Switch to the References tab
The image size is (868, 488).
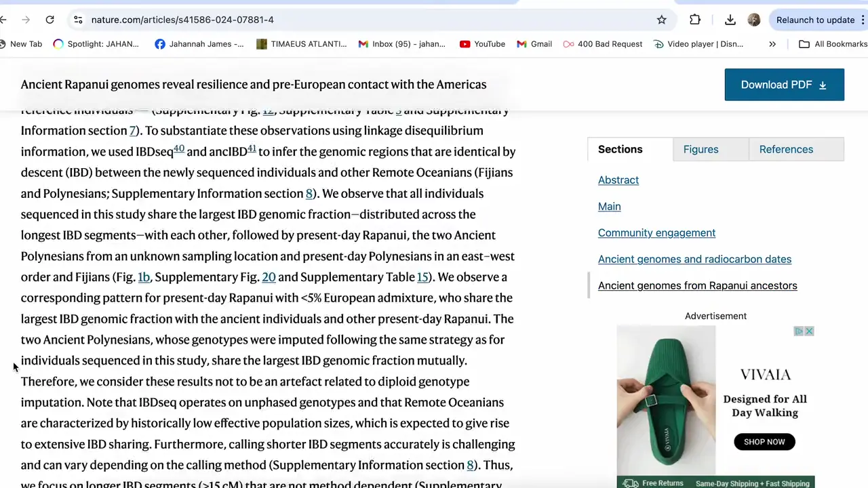click(x=796, y=149)
